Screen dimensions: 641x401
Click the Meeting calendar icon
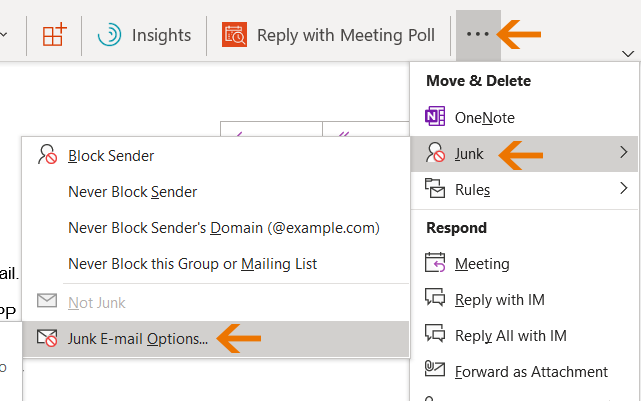436,263
